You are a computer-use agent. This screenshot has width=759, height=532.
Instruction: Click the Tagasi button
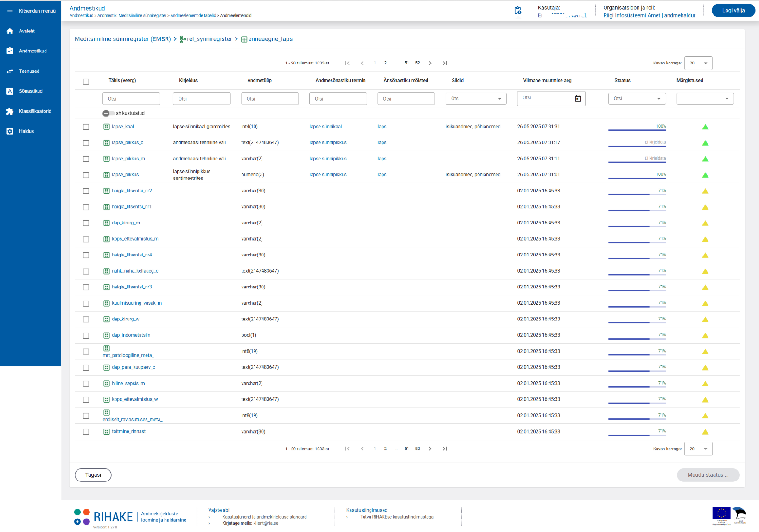click(93, 475)
